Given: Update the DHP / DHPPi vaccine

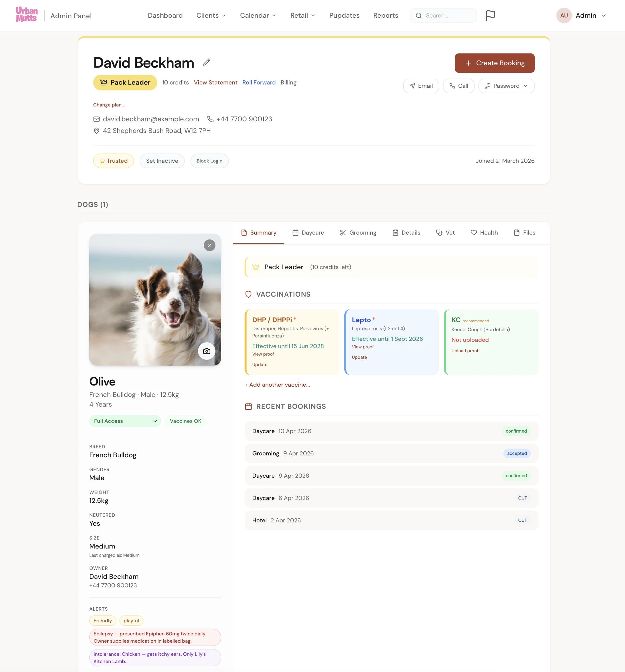Looking at the screenshot, I should pyautogui.click(x=260, y=364).
